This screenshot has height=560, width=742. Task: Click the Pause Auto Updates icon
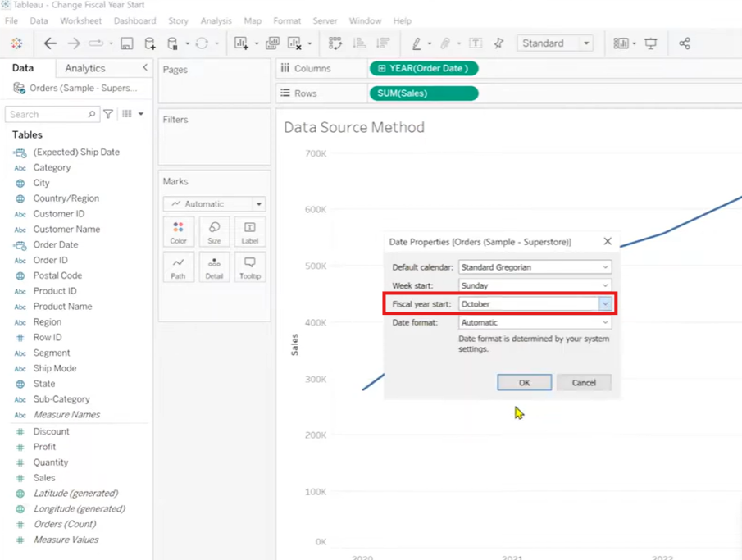pyautogui.click(x=173, y=43)
